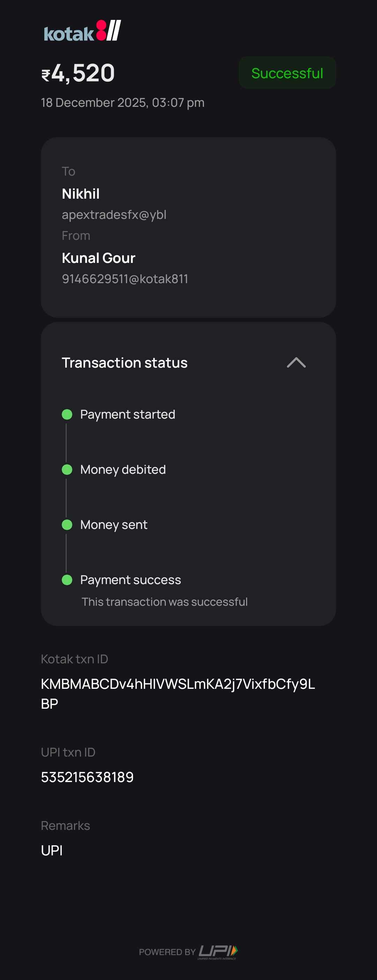
Task: Click the rupee symbol beside the amount
Action: pos(46,75)
